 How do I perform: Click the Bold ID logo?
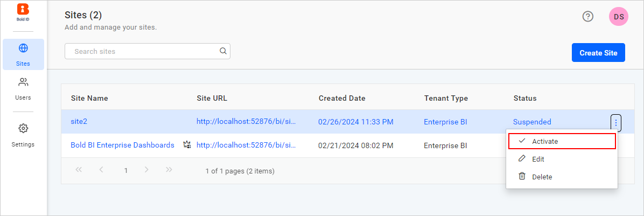23,12
